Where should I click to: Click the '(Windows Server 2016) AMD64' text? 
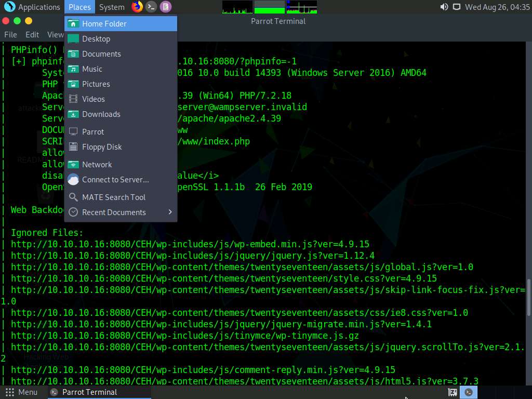pos(356,73)
